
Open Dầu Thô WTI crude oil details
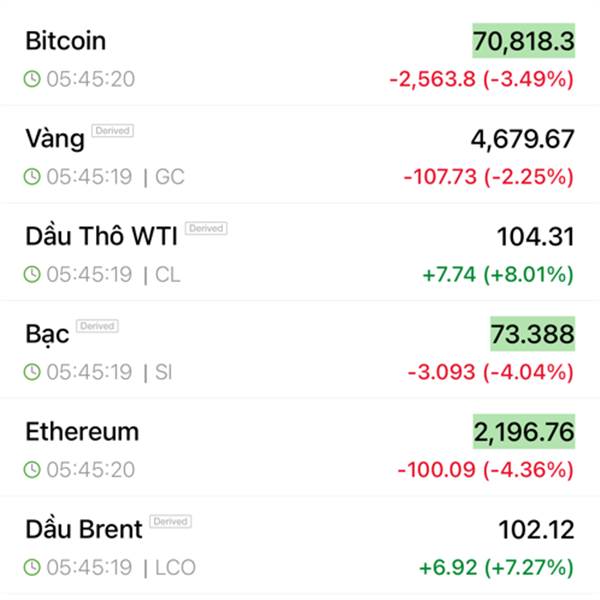(102, 237)
